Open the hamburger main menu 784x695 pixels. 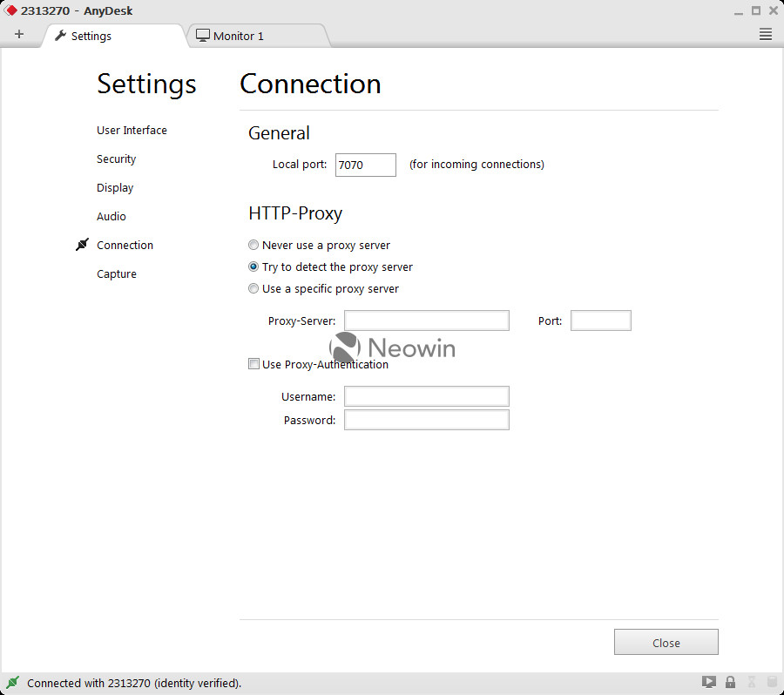click(x=765, y=34)
